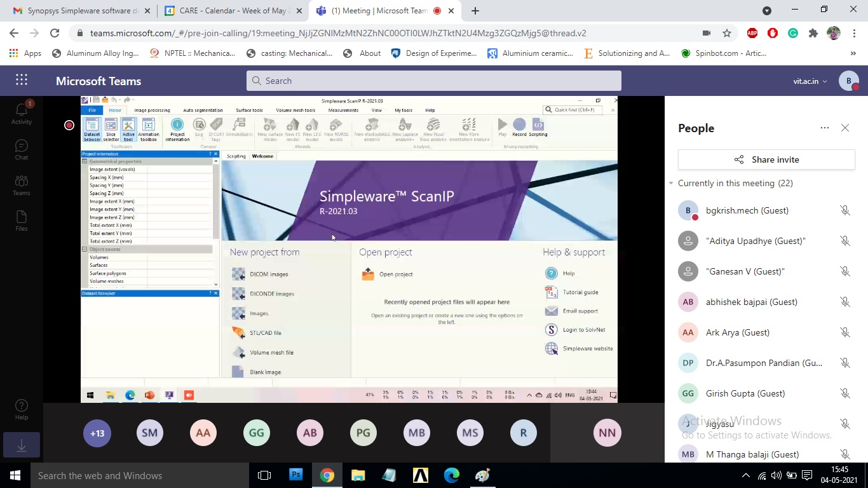Open the Teams app launcher grid

[22, 80]
